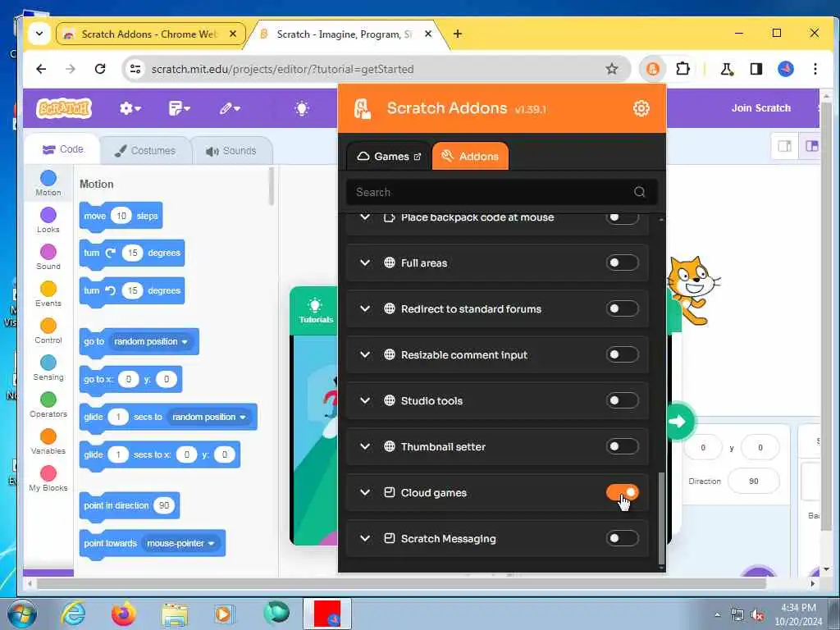
Task: Expand the Full areas addon details
Action: coord(365,262)
